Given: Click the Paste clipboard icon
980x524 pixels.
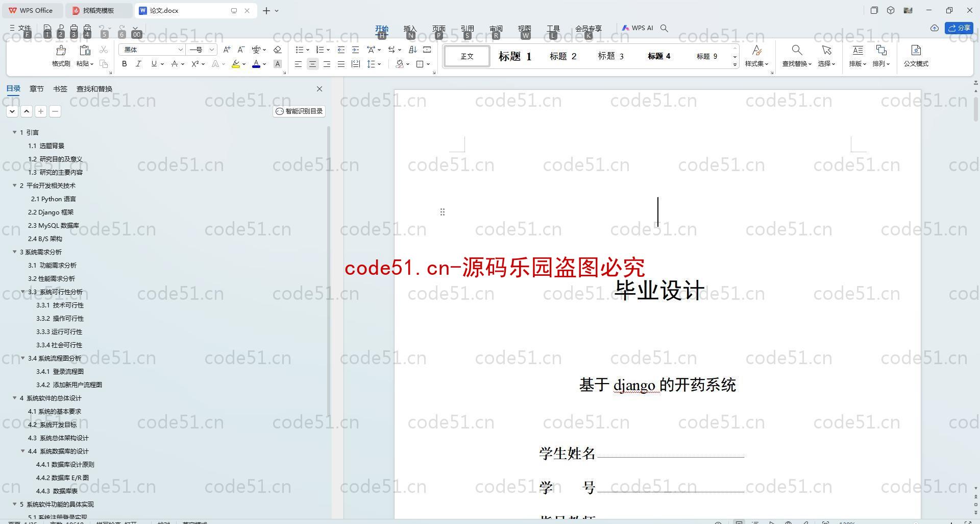Looking at the screenshot, I should (x=85, y=50).
